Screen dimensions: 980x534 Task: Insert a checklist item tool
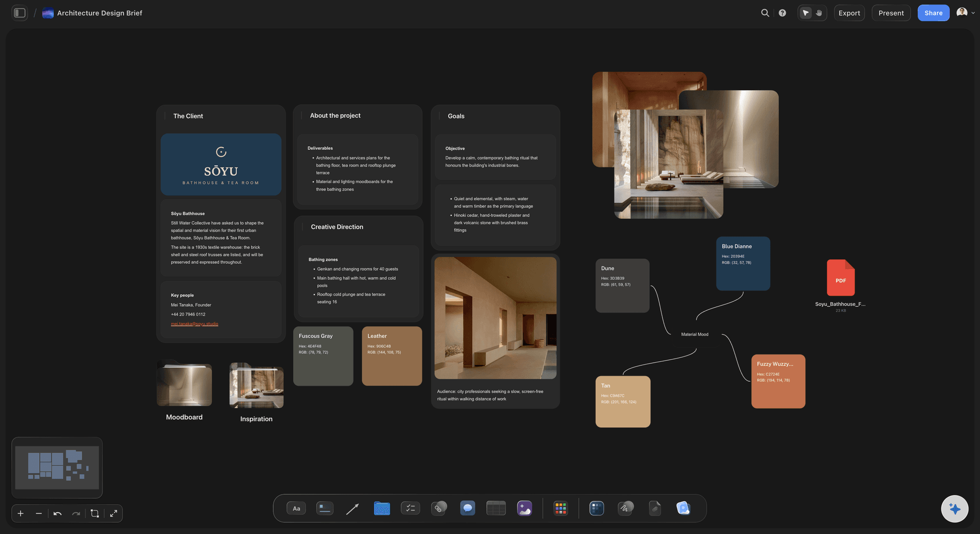pyautogui.click(x=410, y=508)
